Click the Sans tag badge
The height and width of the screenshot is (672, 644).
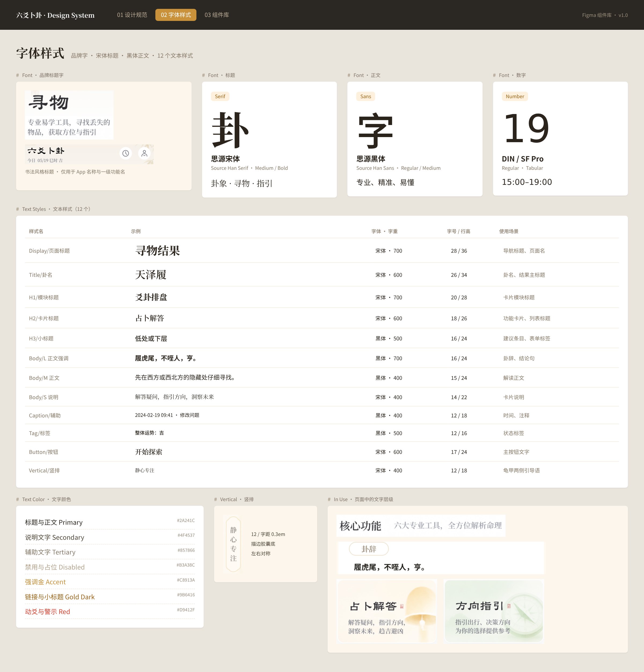(365, 96)
